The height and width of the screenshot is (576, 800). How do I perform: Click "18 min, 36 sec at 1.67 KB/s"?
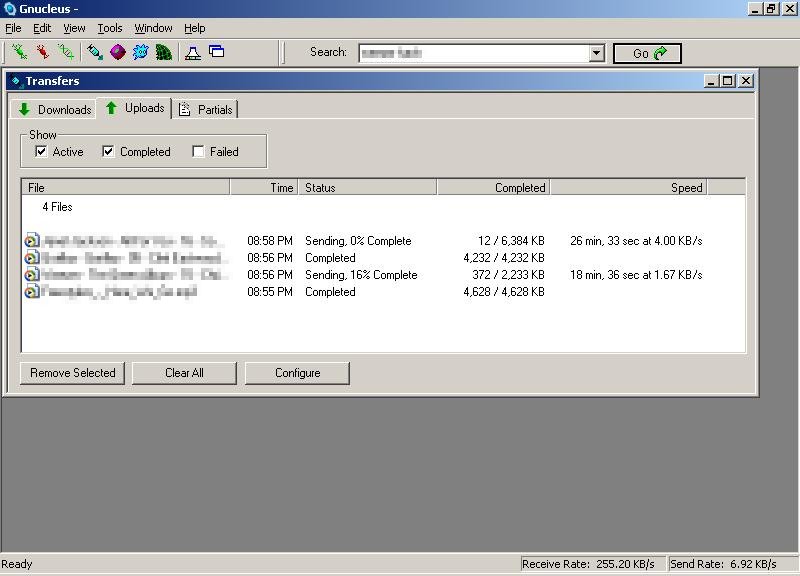(636, 274)
